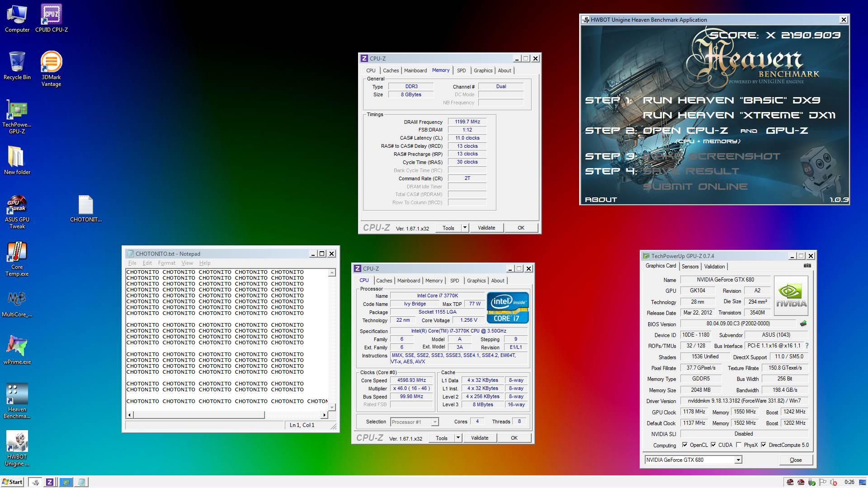Toggle the DirectCompute 5.0 checkbox in GPU-Z
The height and width of the screenshot is (488, 868).
pos(764,445)
